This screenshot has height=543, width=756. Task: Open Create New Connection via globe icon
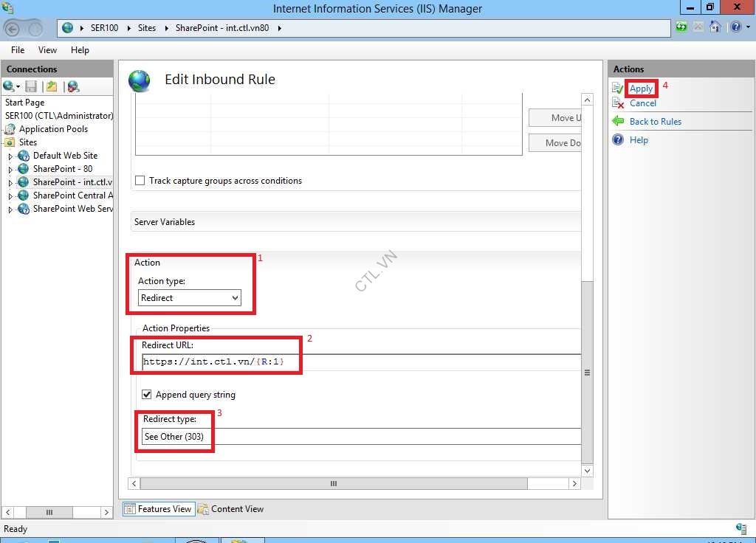tap(8, 86)
